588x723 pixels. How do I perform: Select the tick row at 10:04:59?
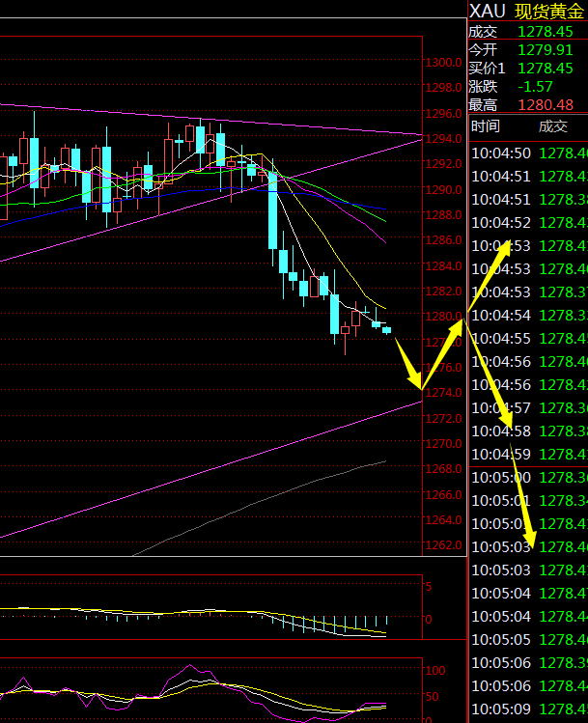pos(528,455)
